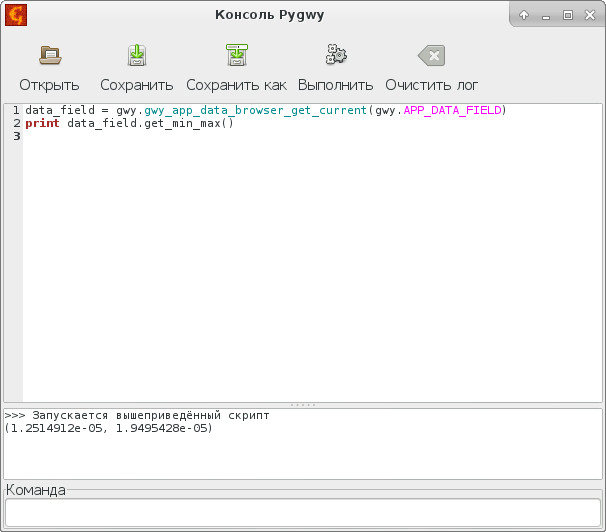Save the script with Сохранить icon
606x532 pixels.
pyautogui.click(x=137, y=55)
